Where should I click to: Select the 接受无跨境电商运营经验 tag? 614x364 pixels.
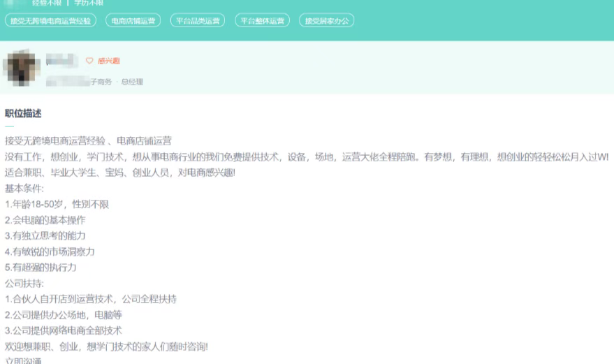point(50,21)
